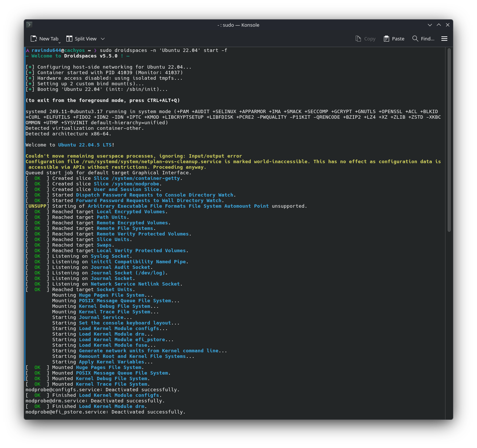Click the 'Ubuntu 22.04.5 LTS' welcome text

[85, 145]
